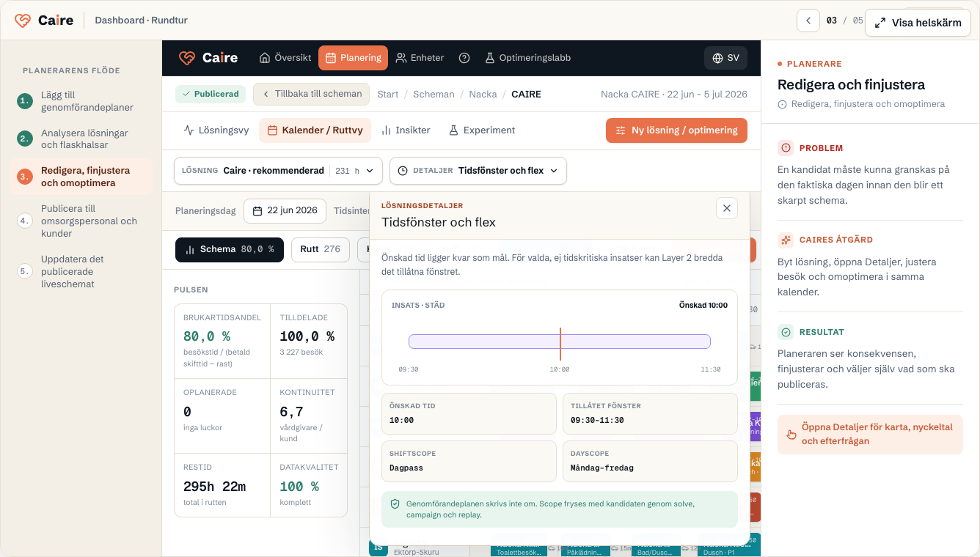
Task: Open the Enheter nav item
Action: pos(420,58)
